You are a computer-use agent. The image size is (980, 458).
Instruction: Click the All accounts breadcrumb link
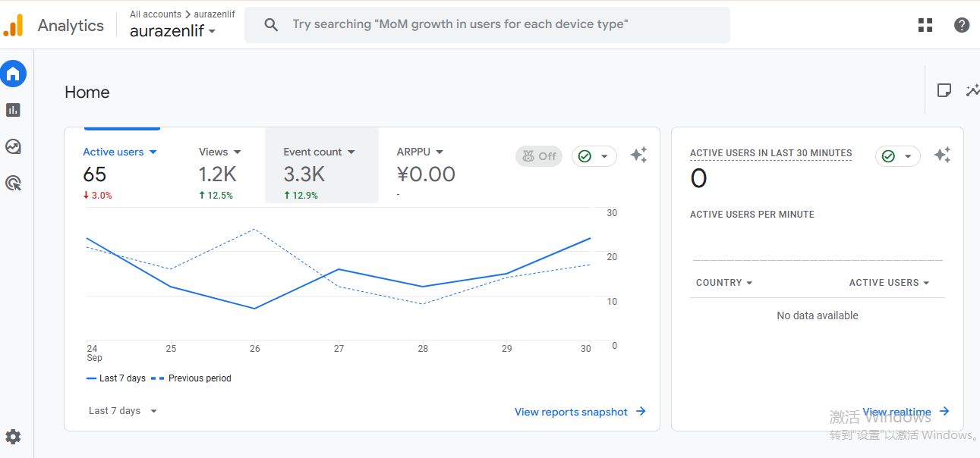click(155, 14)
